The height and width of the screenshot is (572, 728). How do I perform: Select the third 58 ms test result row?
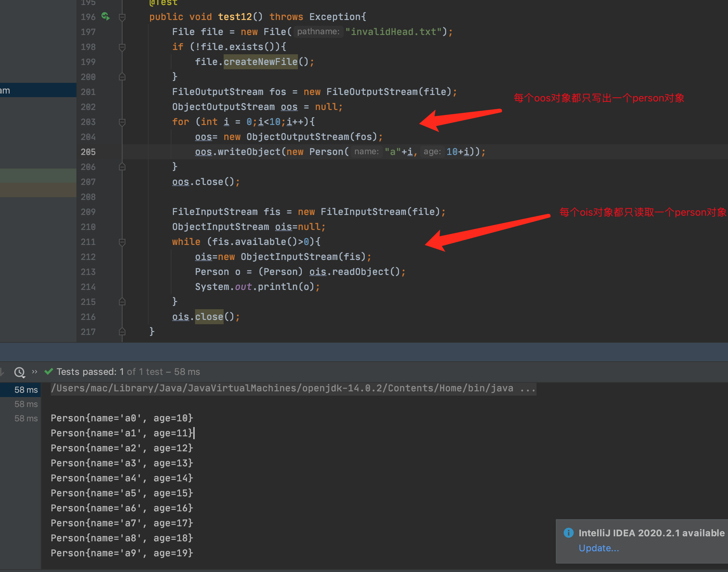point(26,418)
